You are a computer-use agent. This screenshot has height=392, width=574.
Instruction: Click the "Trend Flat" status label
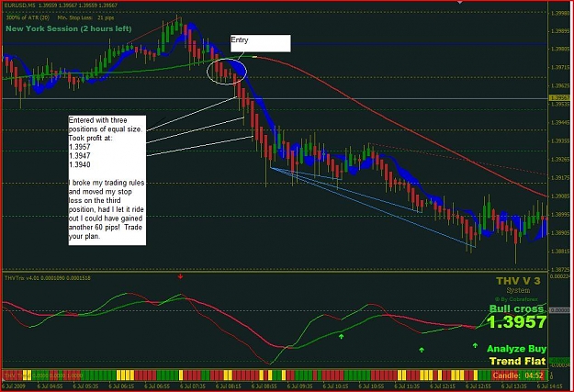tap(518, 362)
